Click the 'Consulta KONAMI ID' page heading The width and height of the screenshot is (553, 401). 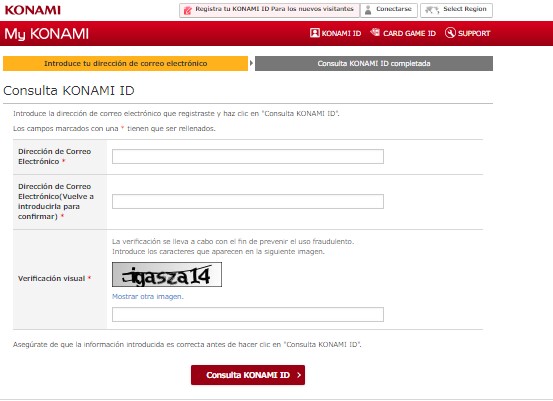pos(69,91)
